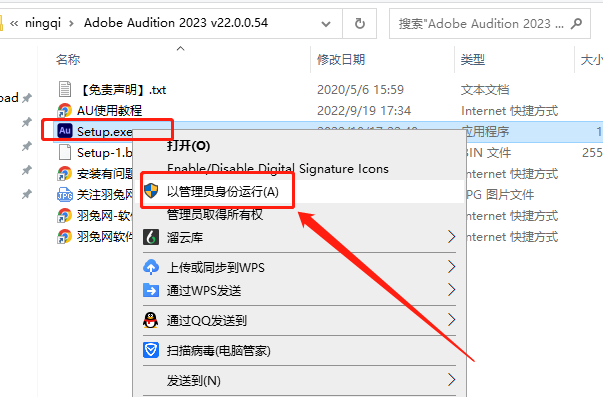Click the blank file icon of Setup-1.bin
Image resolution: width=603 pixels, height=397 pixels.
coord(65,152)
